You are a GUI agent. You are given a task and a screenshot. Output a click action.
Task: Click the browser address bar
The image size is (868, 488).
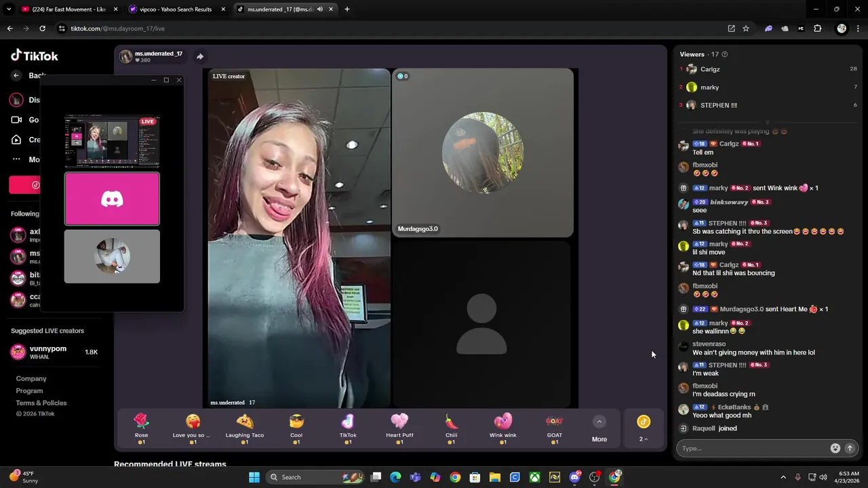point(393,28)
